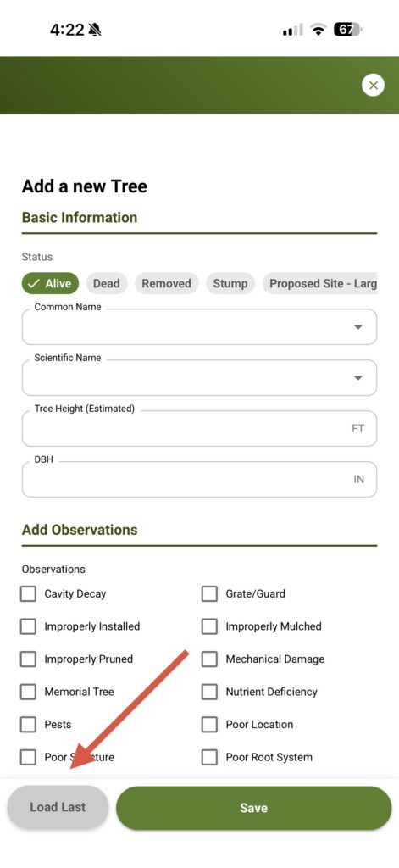Tap the Wi-Fi status icon
This screenshot has width=399, height=868.
319,30
